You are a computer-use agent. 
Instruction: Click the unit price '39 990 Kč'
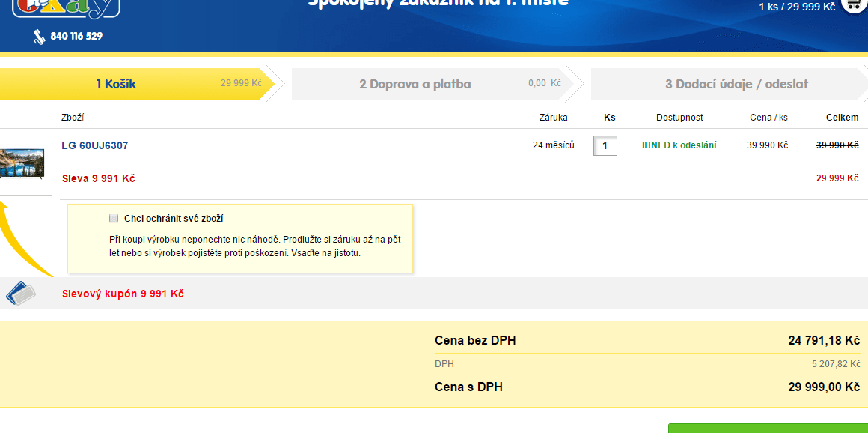click(767, 145)
